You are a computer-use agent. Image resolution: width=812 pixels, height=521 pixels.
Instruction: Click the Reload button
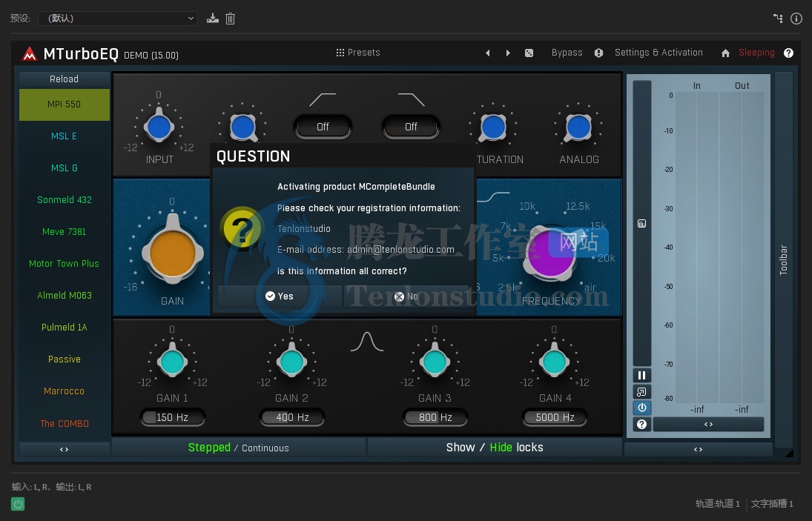(x=65, y=79)
